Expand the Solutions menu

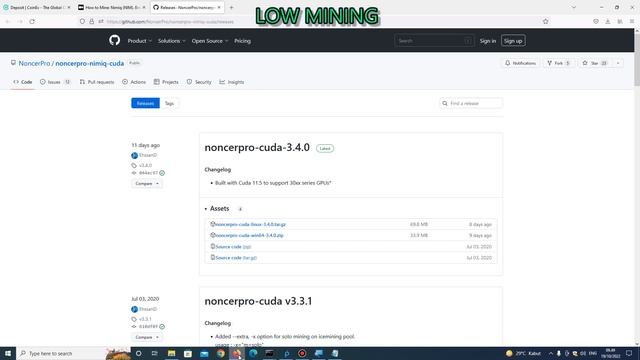click(x=171, y=41)
